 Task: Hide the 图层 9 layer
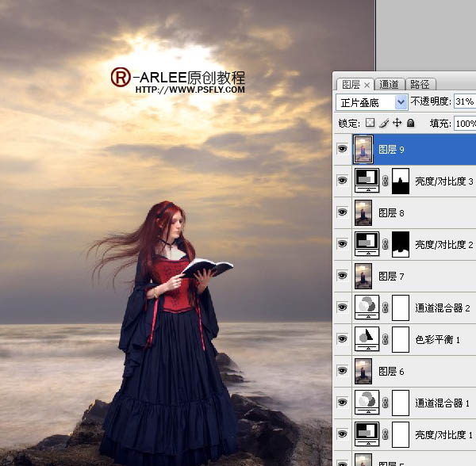click(342, 149)
